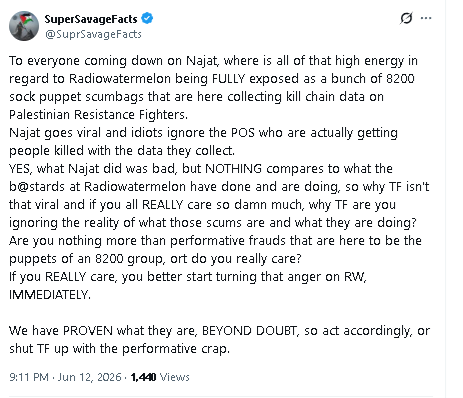Click the closing line about performative crap
463x398 pixels.
pos(119,349)
